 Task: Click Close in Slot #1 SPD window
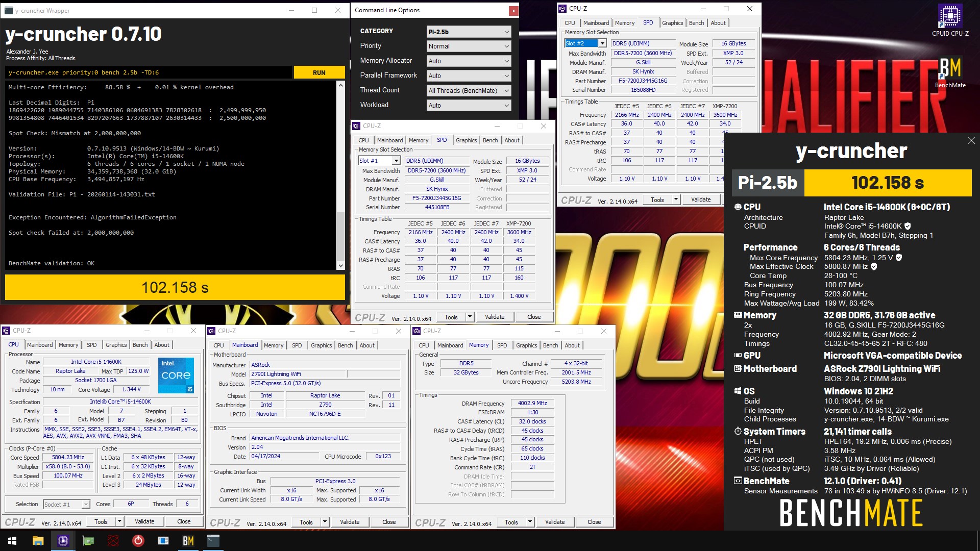534,317
